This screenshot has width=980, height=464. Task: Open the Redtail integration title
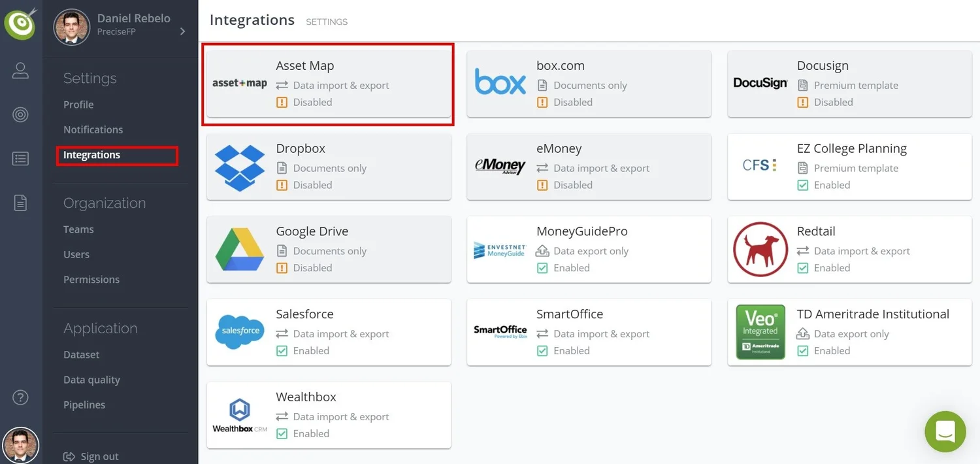coord(816,231)
